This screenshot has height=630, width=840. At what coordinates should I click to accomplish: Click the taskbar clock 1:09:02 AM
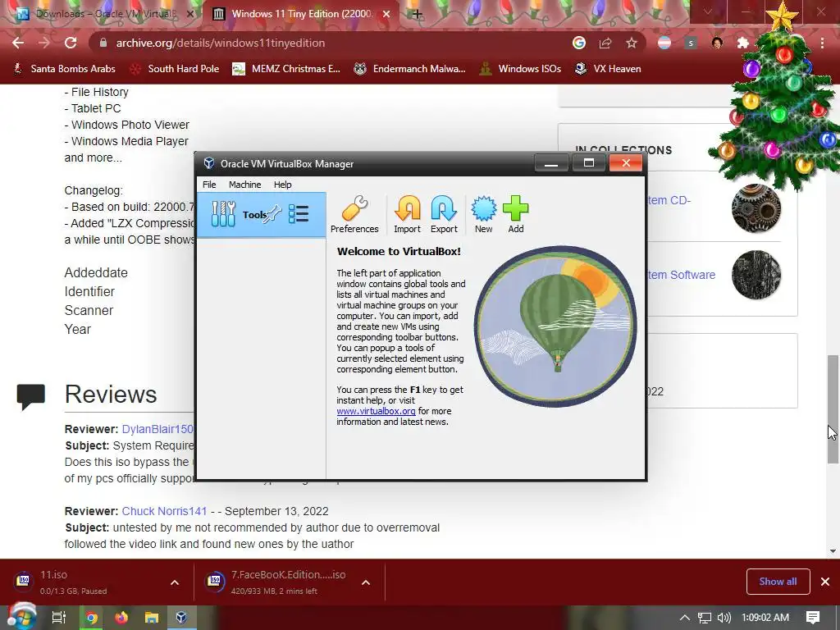(765, 618)
